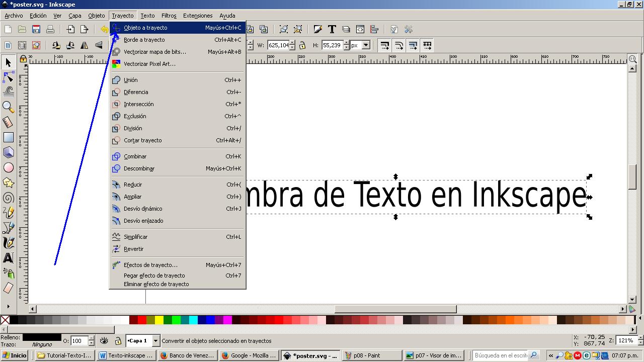Viewport: 644px width, 362px height.
Task: Adjust the width W spinner arrows
Action: tap(292, 45)
